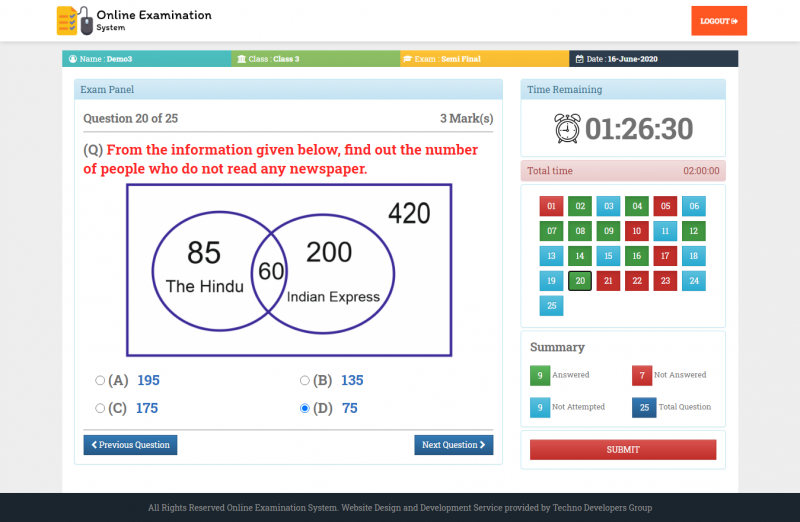The image size is (800, 522).
Task: Jump to question 11
Action: (x=665, y=231)
